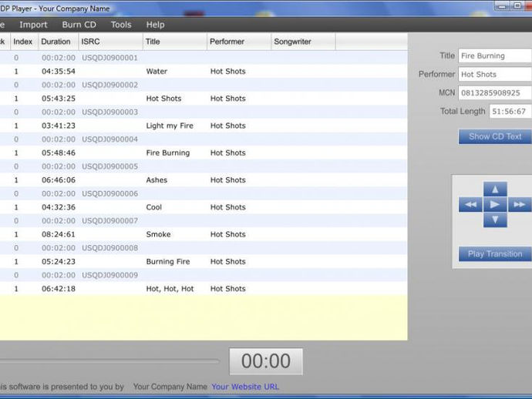
Task: Open the Burn CD menu
Action: 79,25
